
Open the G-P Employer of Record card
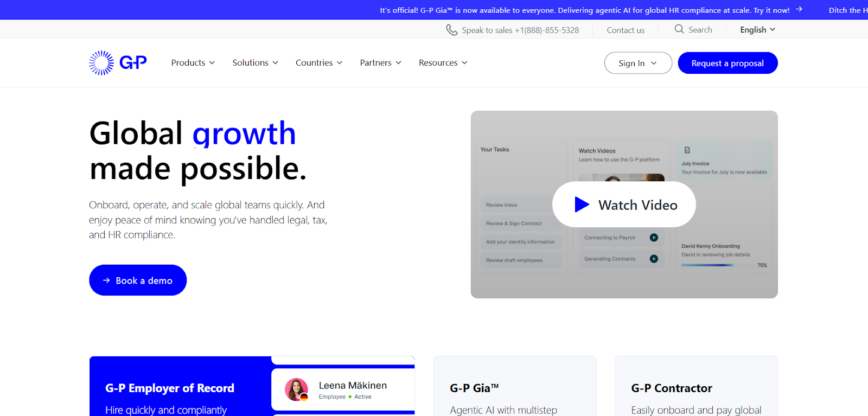coord(252,386)
